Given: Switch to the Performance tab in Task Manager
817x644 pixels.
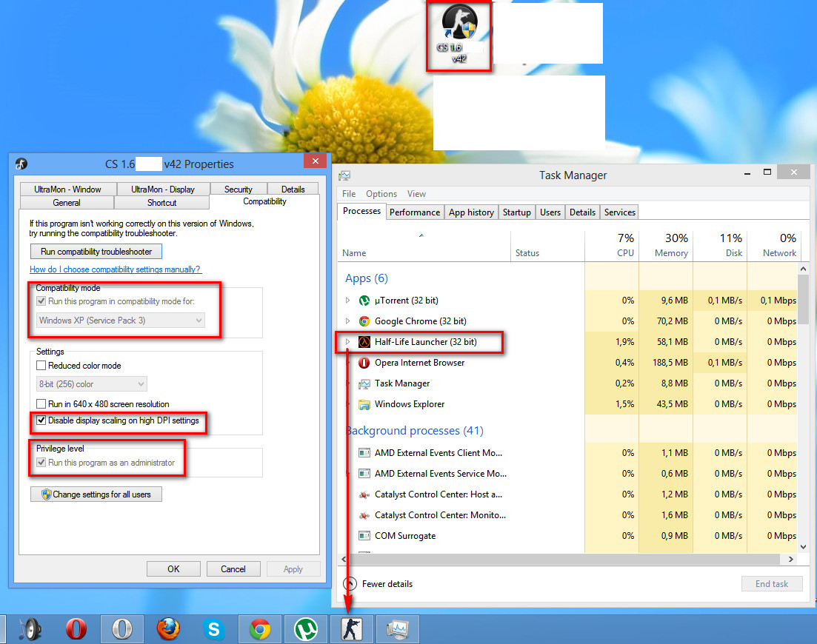Looking at the screenshot, I should (x=415, y=212).
